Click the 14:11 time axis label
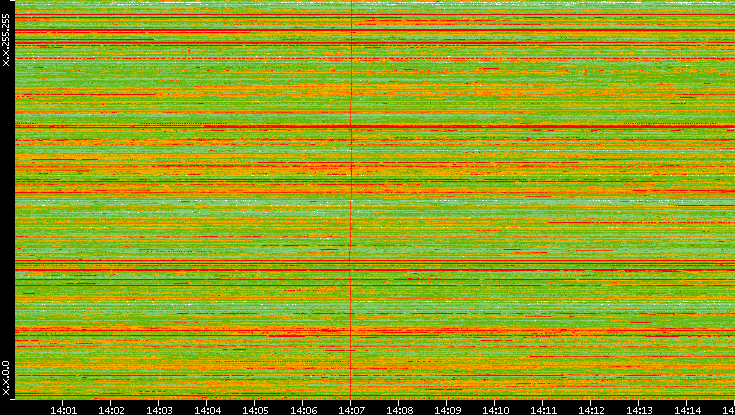Viewport: 735px width, 415px height. [543, 410]
